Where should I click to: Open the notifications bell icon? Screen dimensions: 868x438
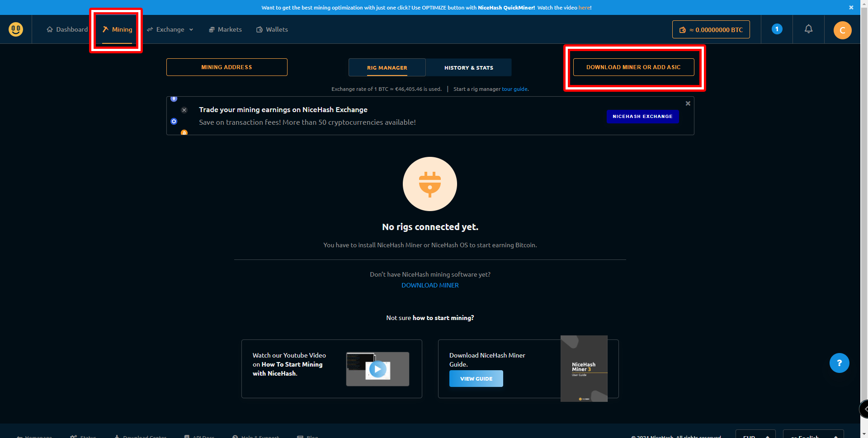point(808,29)
